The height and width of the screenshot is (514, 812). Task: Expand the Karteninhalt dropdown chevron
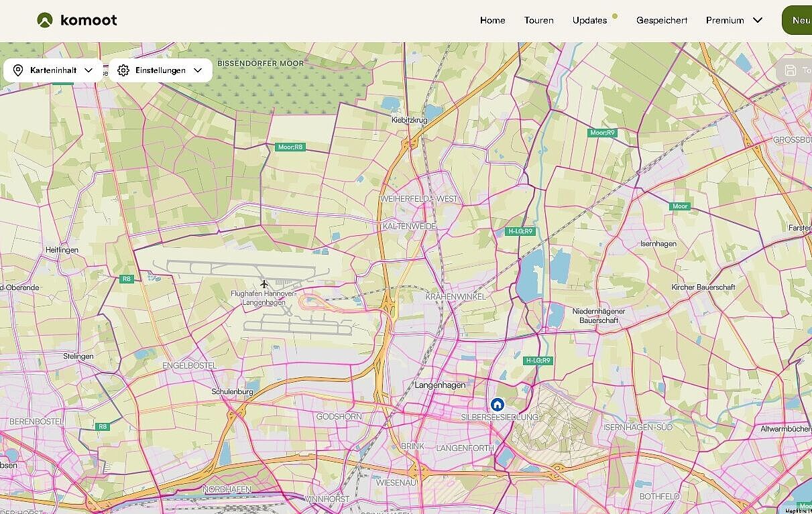click(x=89, y=70)
